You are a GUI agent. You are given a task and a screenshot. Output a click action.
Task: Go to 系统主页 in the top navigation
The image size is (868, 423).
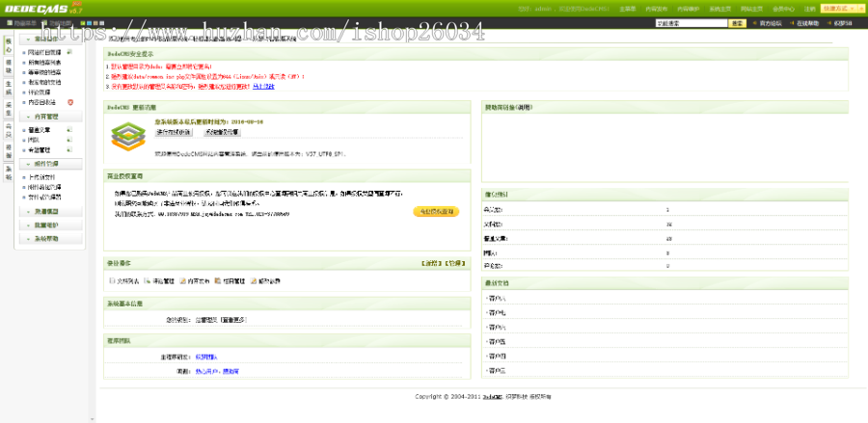click(x=720, y=9)
